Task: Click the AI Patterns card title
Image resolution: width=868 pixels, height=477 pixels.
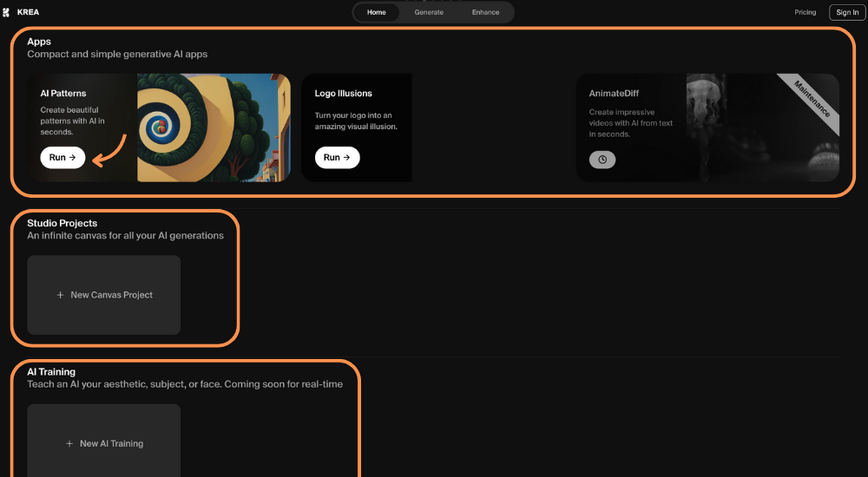Action: tap(63, 93)
